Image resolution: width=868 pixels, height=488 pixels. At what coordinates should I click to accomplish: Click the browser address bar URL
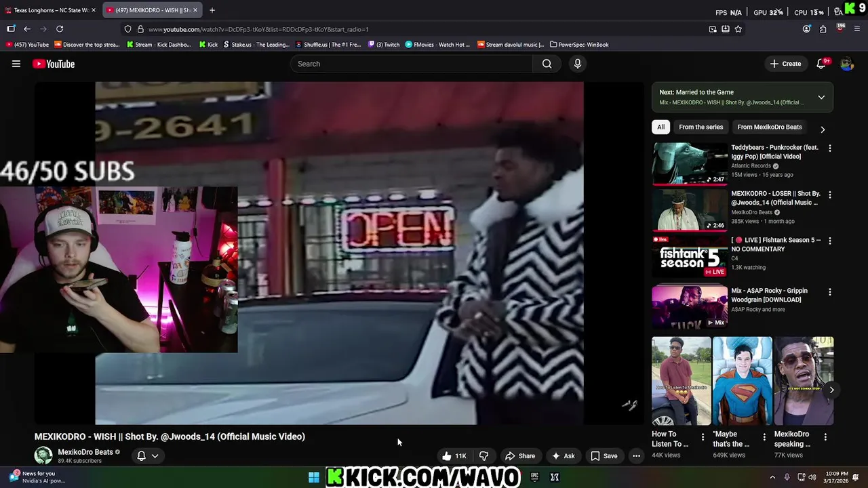tap(258, 29)
